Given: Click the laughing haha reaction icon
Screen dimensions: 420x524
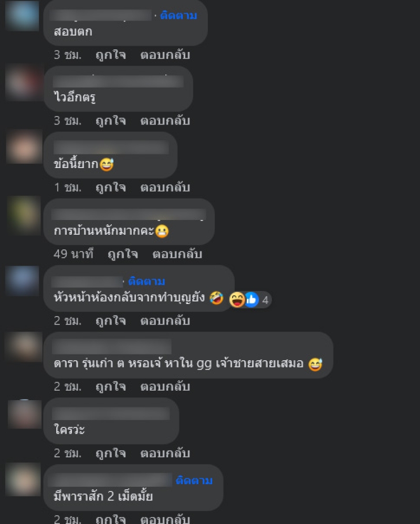Looking at the screenshot, I should (237, 299).
